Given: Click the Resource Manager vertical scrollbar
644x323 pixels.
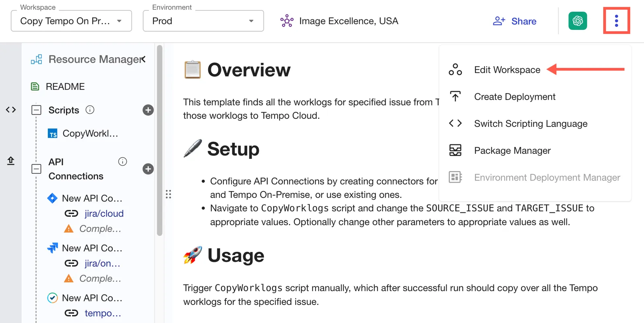Looking at the screenshot, I should pos(159,140).
